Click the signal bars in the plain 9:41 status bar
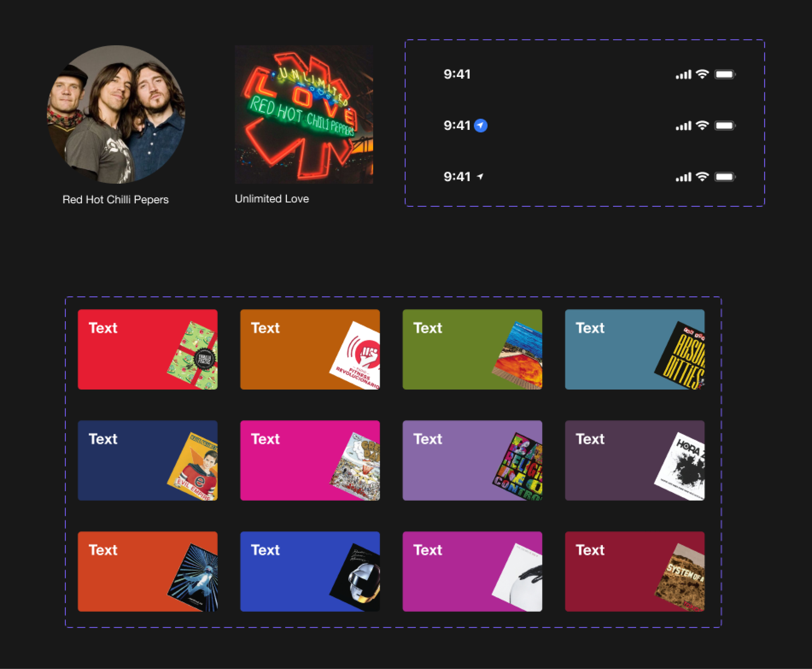 [x=684, y=75]
